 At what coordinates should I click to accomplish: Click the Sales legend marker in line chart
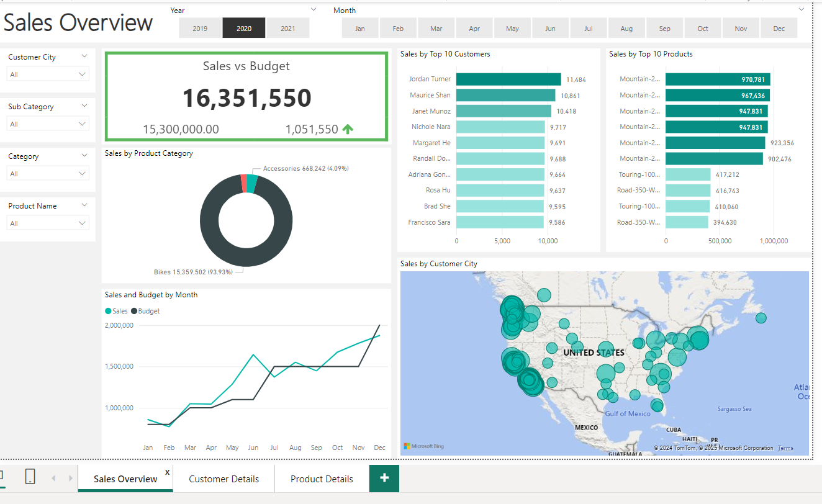pyautogui.click(x=109, y=311)
